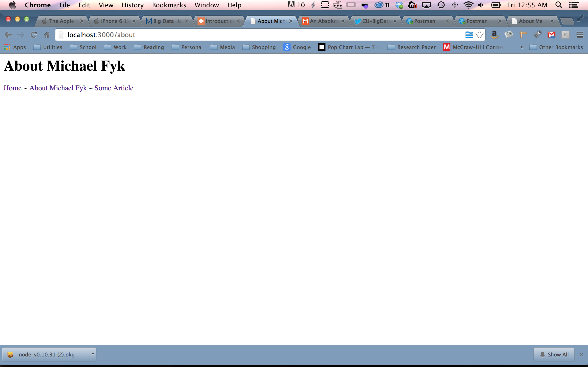The image size is (588, 367).
Task: Click Show All downloads button
Action: click(x=554, y=354)
